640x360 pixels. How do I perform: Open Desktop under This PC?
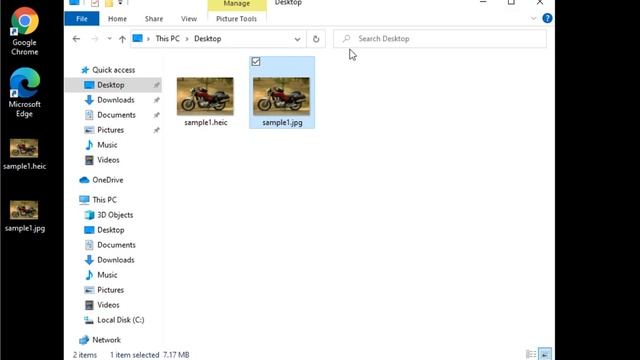[x=111, y=230]
